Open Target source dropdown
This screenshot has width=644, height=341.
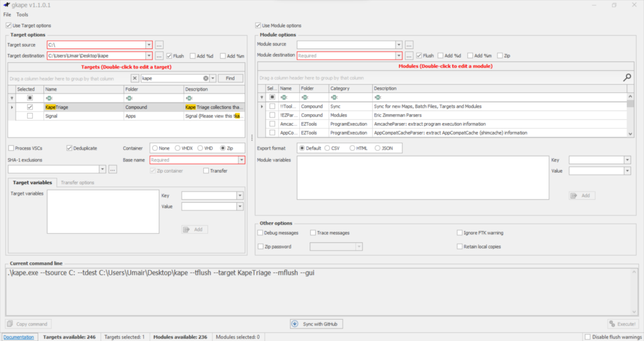click(x=148, y=45)
